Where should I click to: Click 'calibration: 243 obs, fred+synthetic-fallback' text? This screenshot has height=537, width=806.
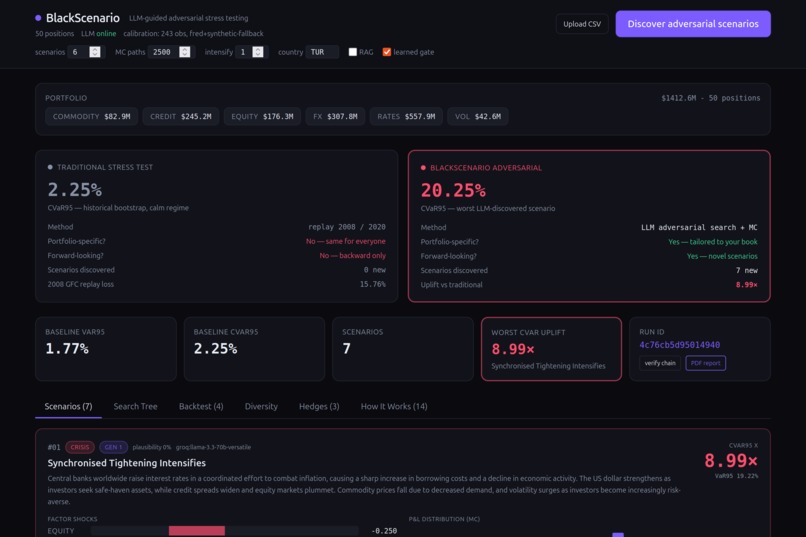193,33
